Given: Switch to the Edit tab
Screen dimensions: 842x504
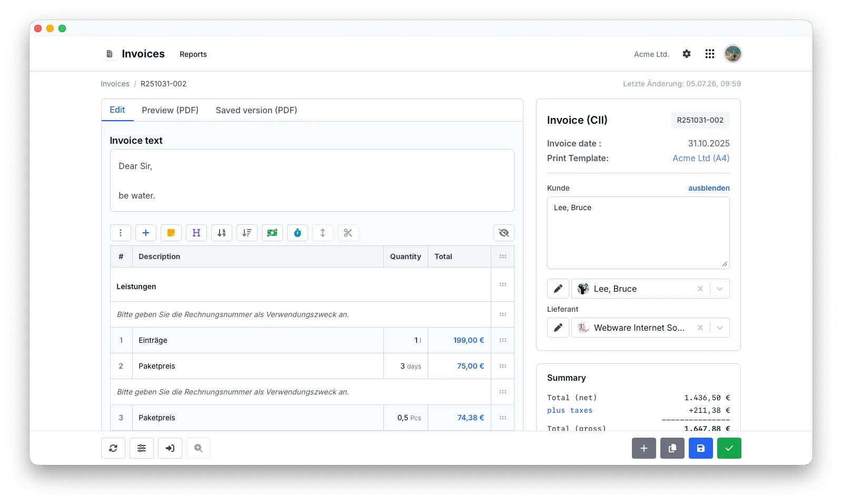Looking at the screenshot, I should pyautogui.click(x=117, y=110).
